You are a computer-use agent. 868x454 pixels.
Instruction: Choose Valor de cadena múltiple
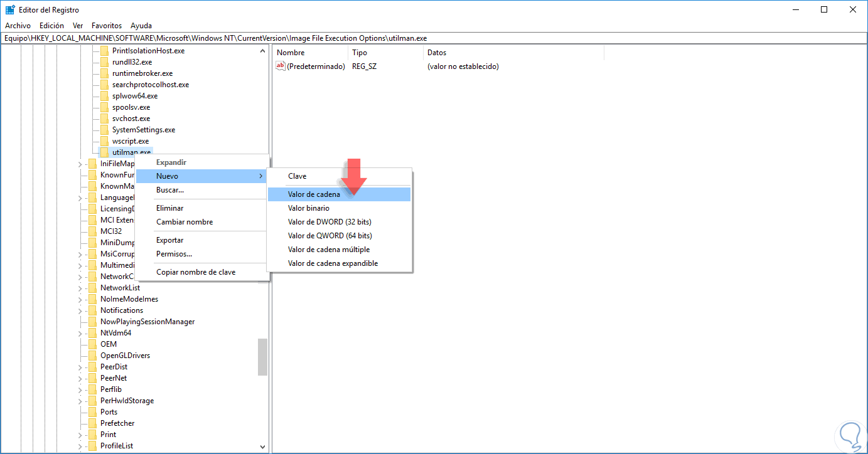tap(339, 250)
